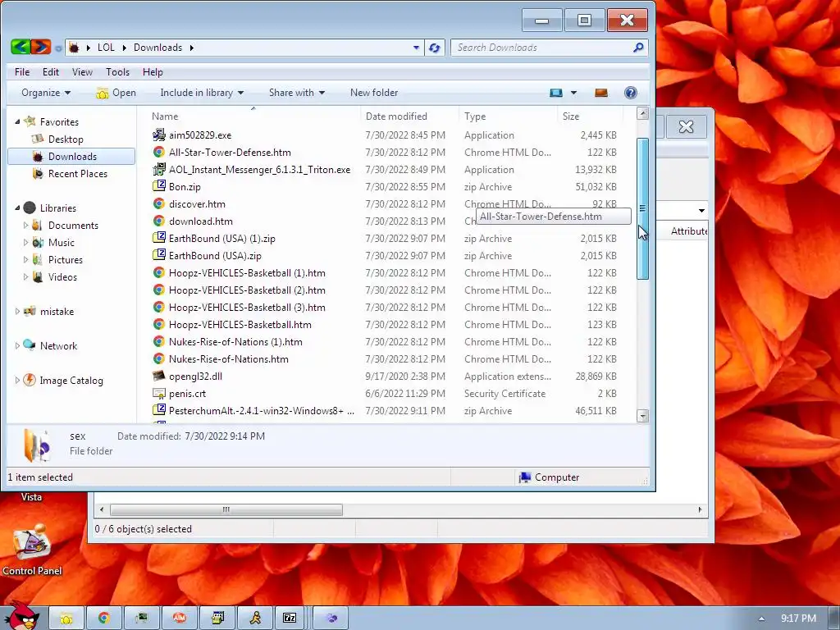Click the AOL Instant Messenger installer icon
The height and width of the screenshot is (630, 840).
pos(158,169)
